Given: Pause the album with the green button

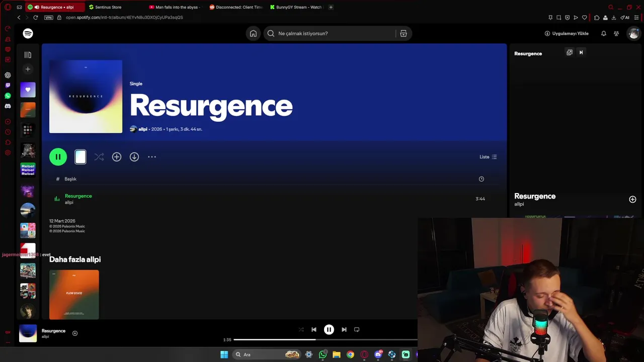Looking at the screenshot, I should [58, 157].
